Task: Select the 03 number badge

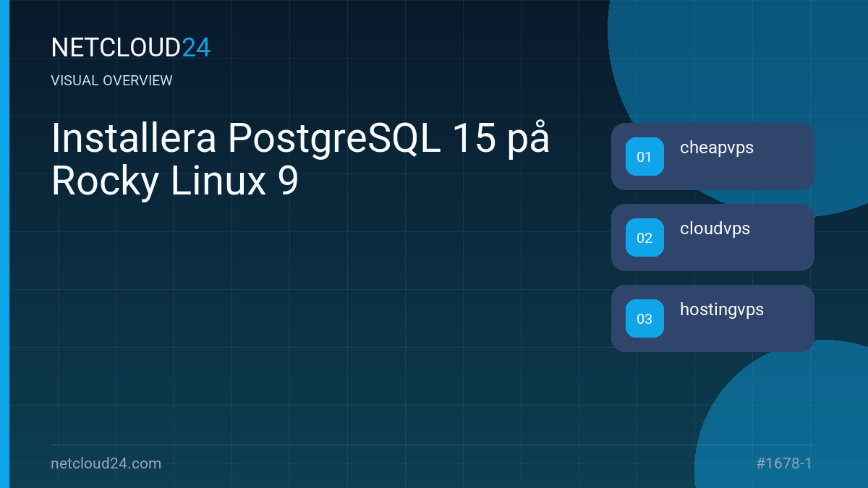Action: point(644,318)
